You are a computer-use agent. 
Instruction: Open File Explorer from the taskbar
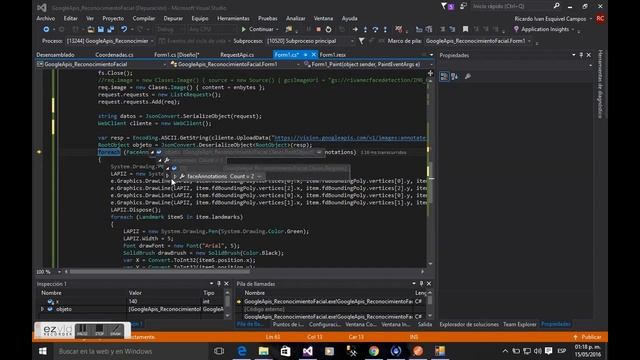(264, 351)
